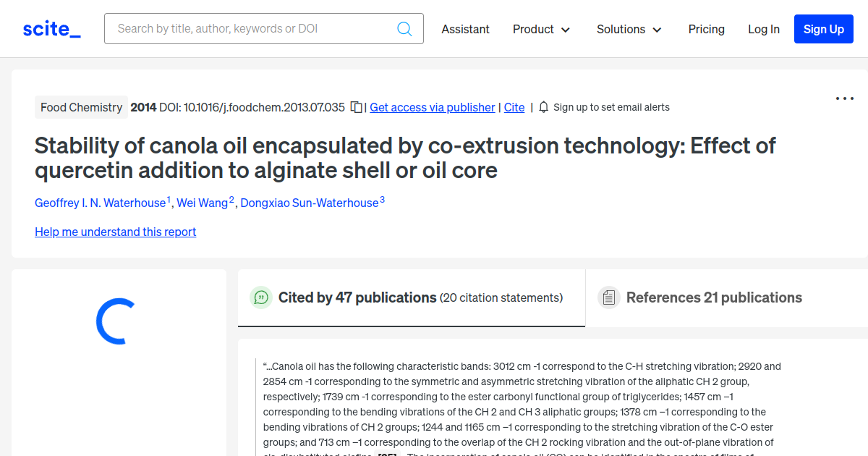Open Geoffrey I. N. Waterhouse author profile

pyautogui.click(x=100, y=203)
